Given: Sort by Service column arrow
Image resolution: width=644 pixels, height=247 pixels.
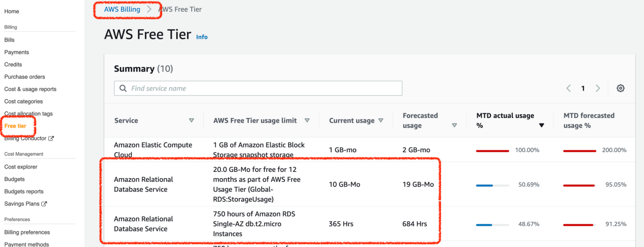Looking at the screenshot, I should point(191,120).
